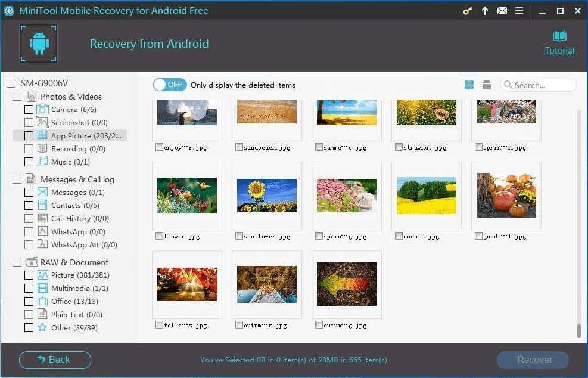
Task: Click the Recover button
Action: tap(533, 360)
